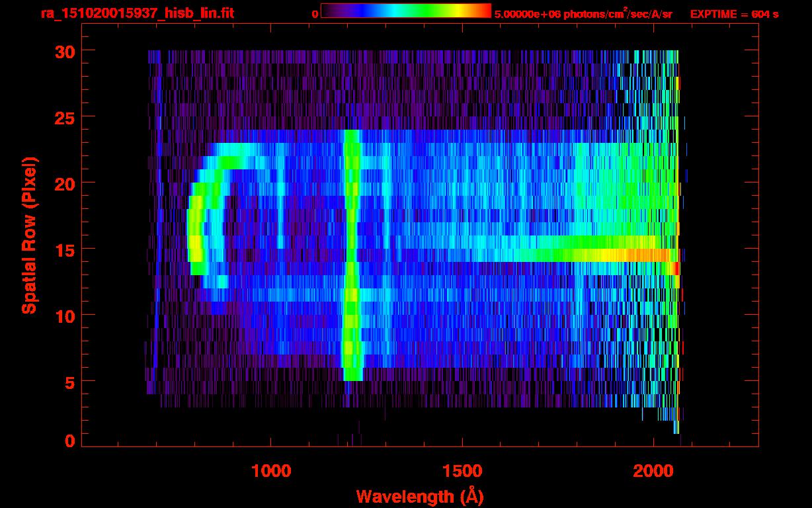Click the y-axis tick label 5
The height and width of the screenshot is (508, 812).
pyautogui.click(x=68, y=382)
